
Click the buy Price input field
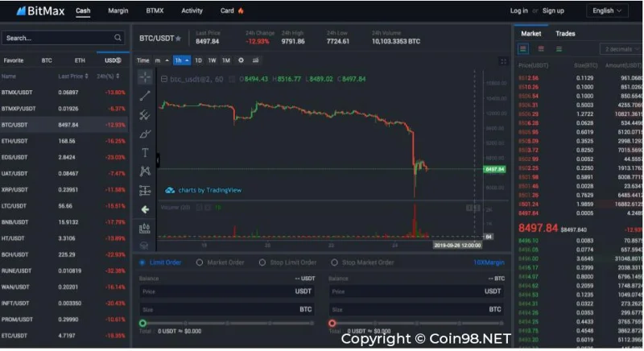coord(227,291)
